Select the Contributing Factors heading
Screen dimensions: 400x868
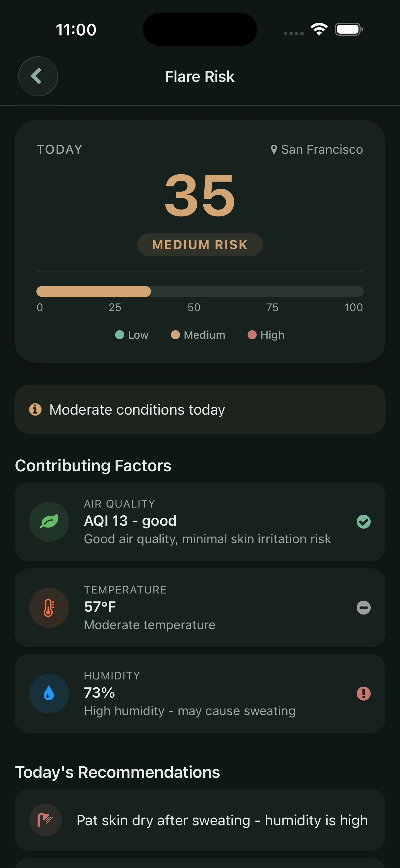click(93, 466)
